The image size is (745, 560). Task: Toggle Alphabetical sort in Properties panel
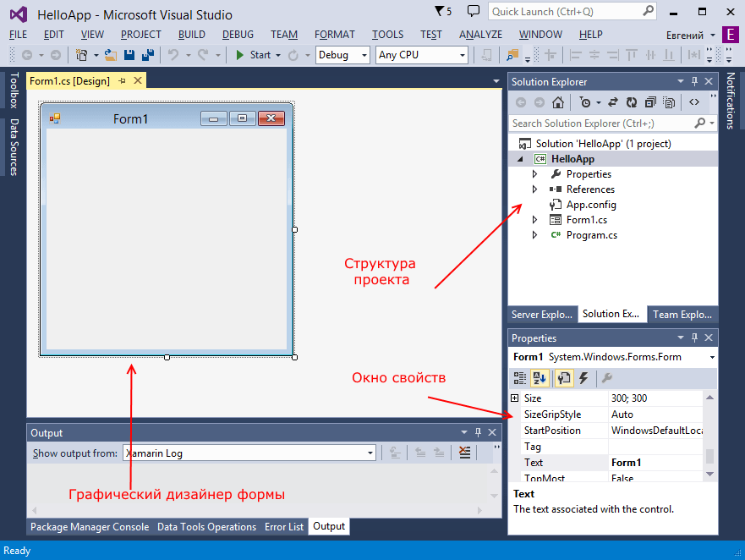pyautogui.click(x=540, y=378)
